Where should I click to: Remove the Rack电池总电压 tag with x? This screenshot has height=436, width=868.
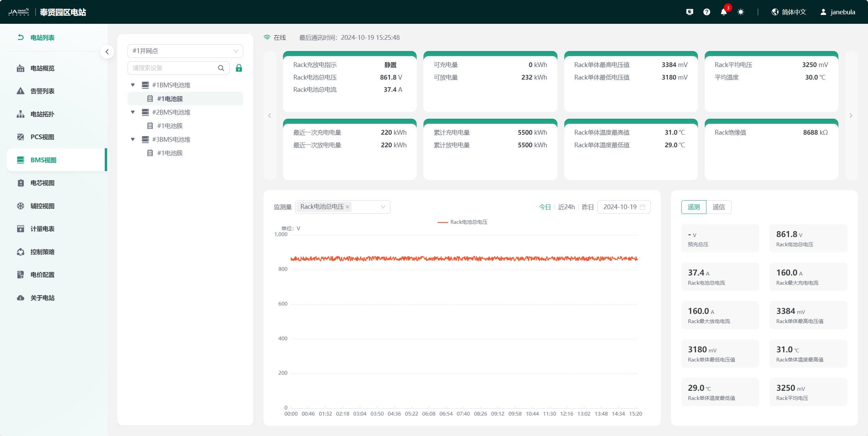tap(347, 207)
